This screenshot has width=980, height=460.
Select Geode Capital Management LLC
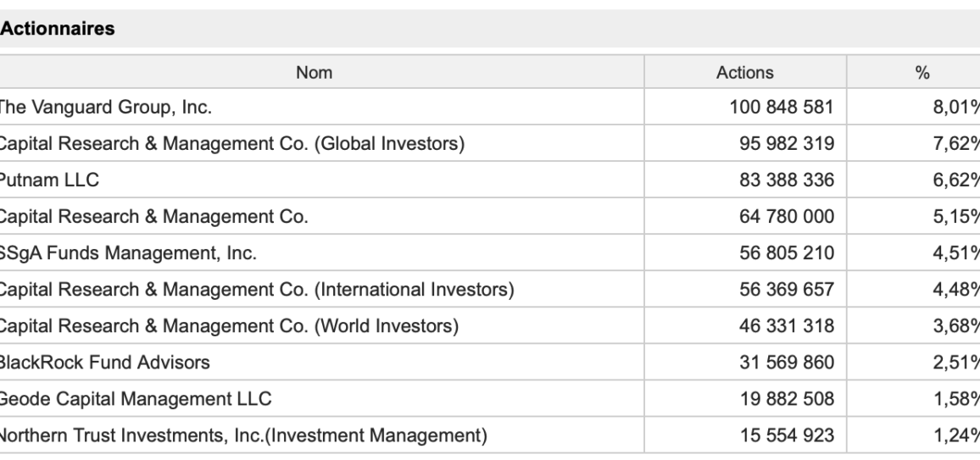pyautogui.click(x=135, y=399)
